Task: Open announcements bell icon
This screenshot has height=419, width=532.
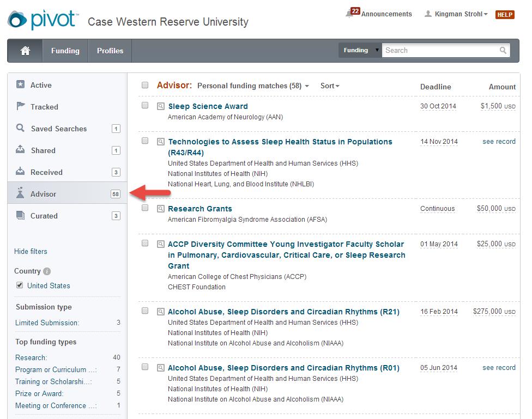Action: coord(349,14)
